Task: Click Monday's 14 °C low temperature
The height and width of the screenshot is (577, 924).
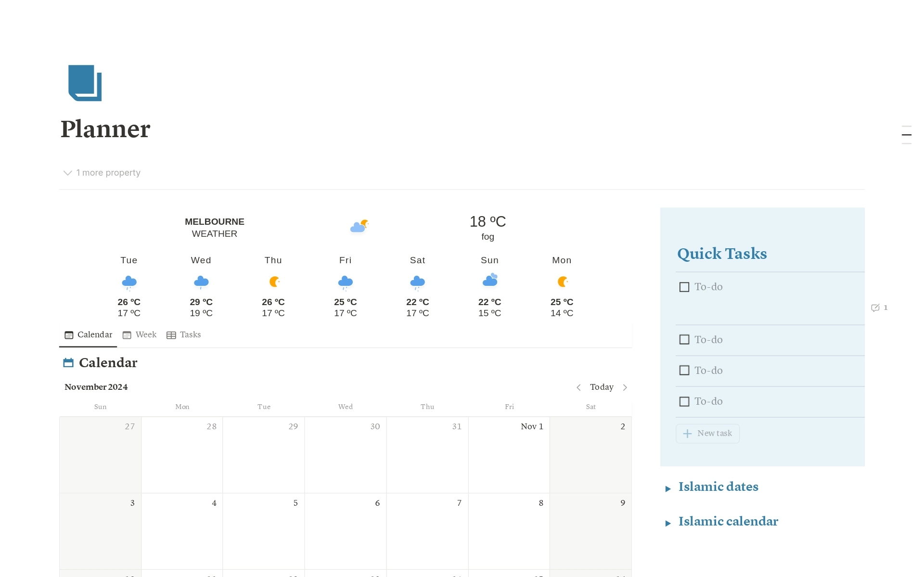Action: pyautogui.click(x=562, y=313)
